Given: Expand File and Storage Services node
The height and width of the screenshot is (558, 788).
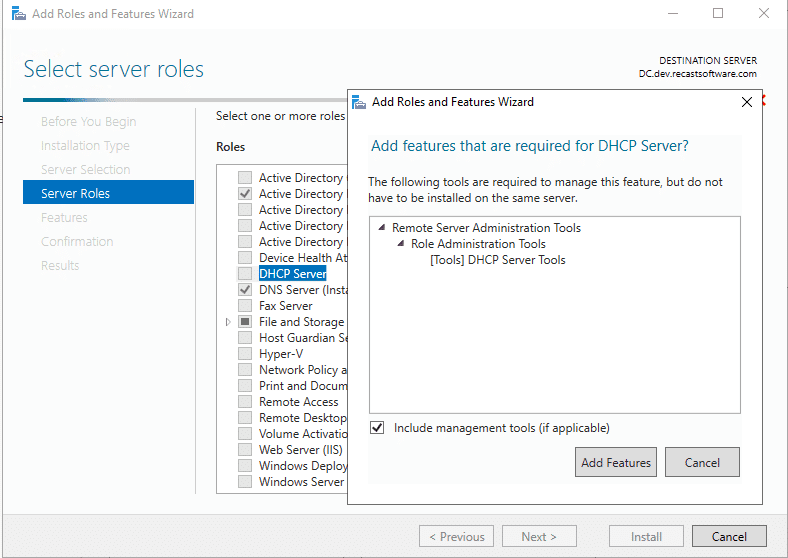Looking at the screenshot, I should click(229, 322).
